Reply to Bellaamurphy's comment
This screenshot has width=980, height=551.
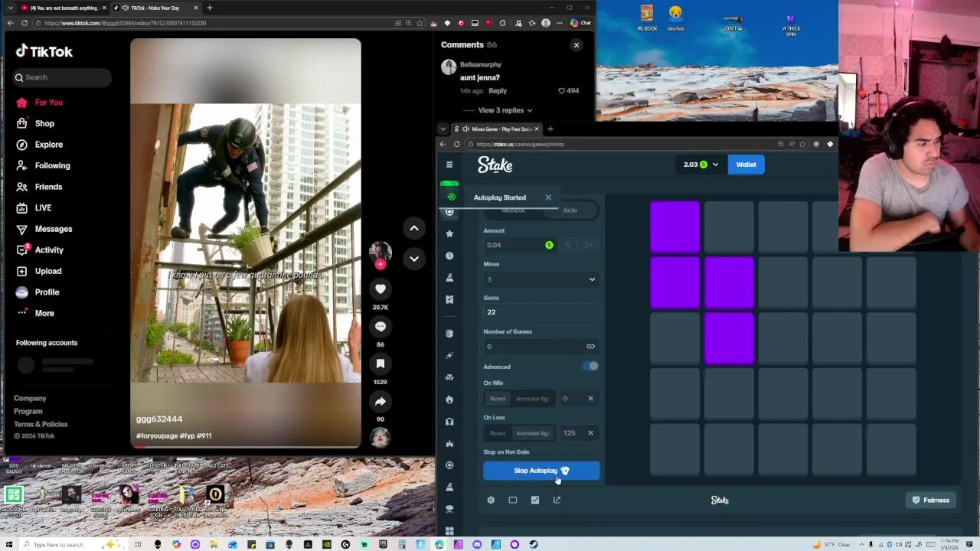498,91
